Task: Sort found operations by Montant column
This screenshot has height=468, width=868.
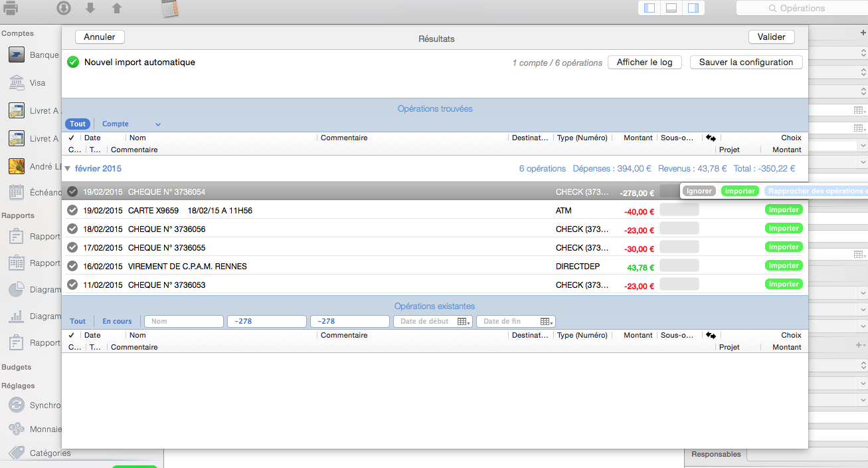Action: (638, 138)
